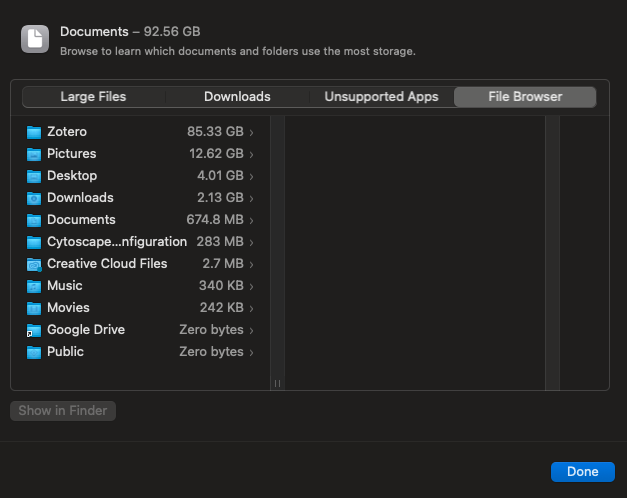Select the Movies row label

[x=68, y=308]
